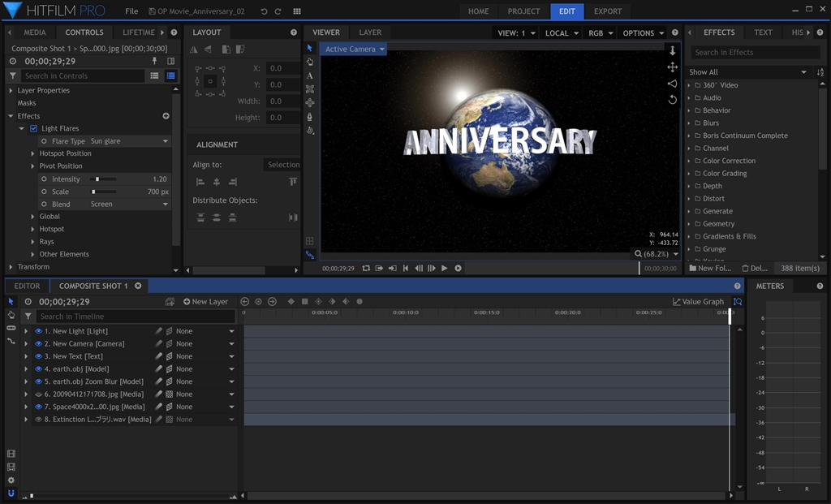Click the Value Graph button
The width and height of the screenshot is (831, 504).
pyautogui.click(x=698, y=302)
